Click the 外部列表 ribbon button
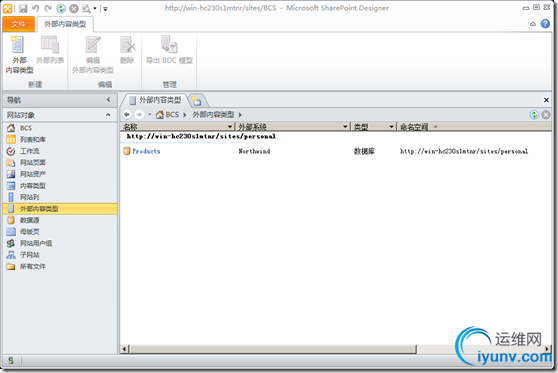558x373 pixels. coord(50,50)
